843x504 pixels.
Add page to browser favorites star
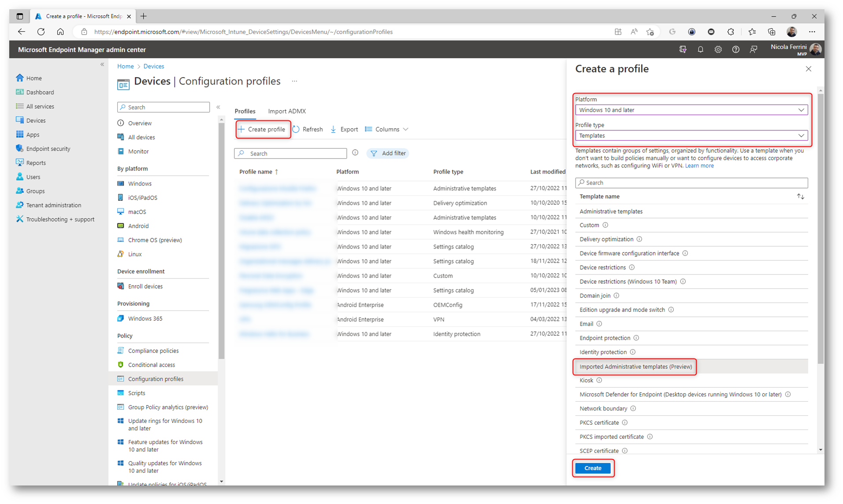650,32
